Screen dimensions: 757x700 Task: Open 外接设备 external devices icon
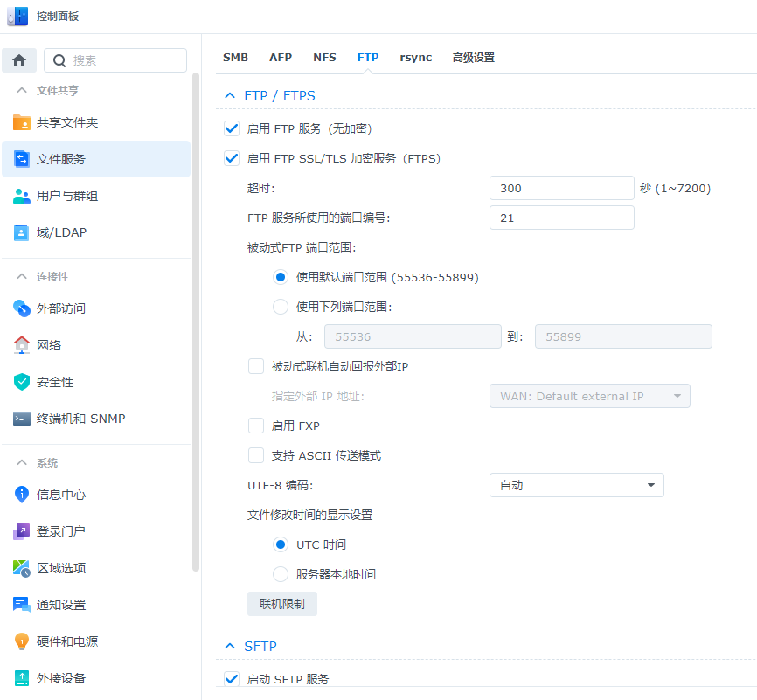[22, 678]
